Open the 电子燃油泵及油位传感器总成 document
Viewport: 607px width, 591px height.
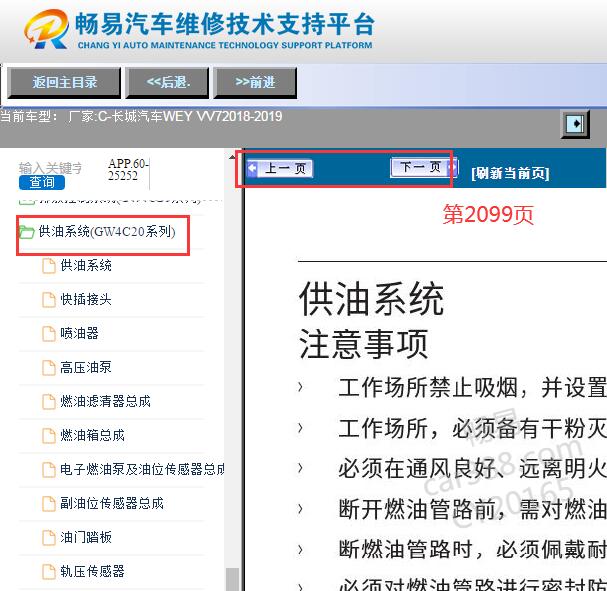(x=142, y=469)
